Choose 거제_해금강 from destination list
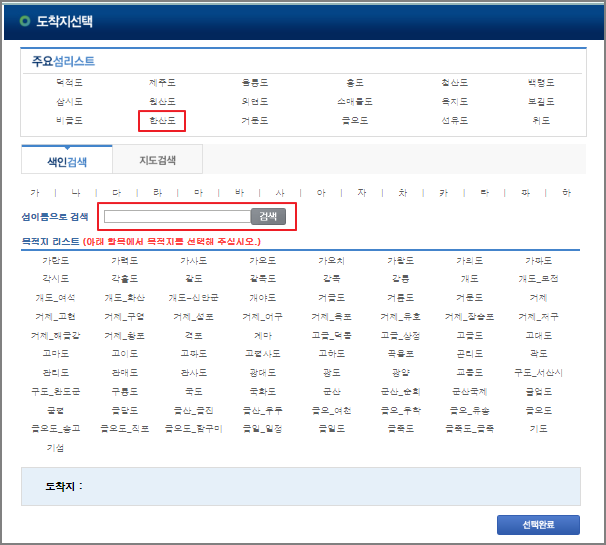 click(55, 336)
